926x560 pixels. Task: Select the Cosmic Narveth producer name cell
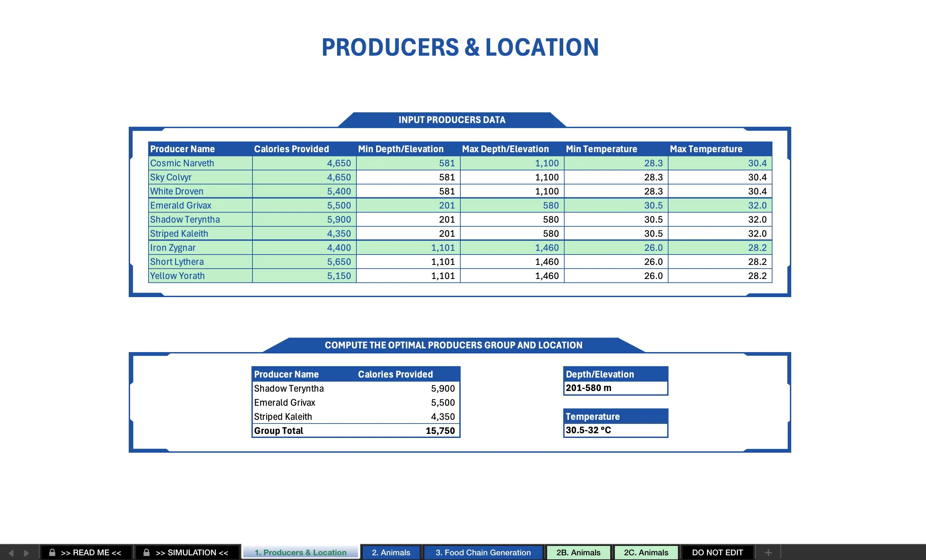point(200,163)
